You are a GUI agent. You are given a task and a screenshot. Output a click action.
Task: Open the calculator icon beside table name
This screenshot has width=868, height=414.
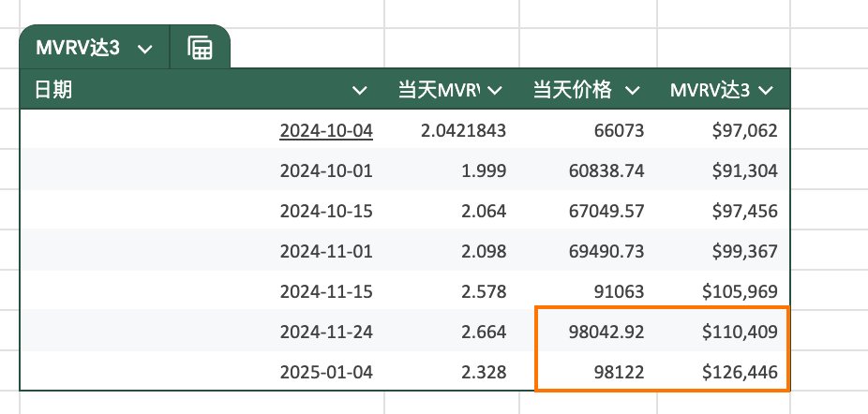tap(200, 48)
